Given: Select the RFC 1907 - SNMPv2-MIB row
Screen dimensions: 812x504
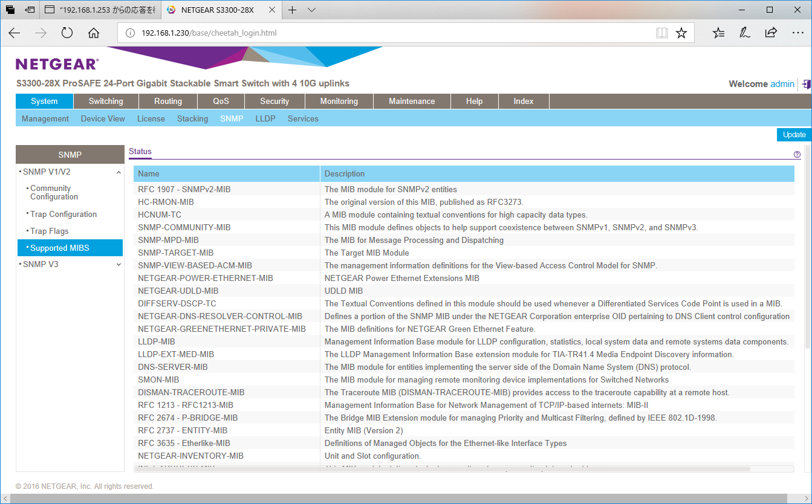Looking at the screenshot, I should click(x=464, y=189).
